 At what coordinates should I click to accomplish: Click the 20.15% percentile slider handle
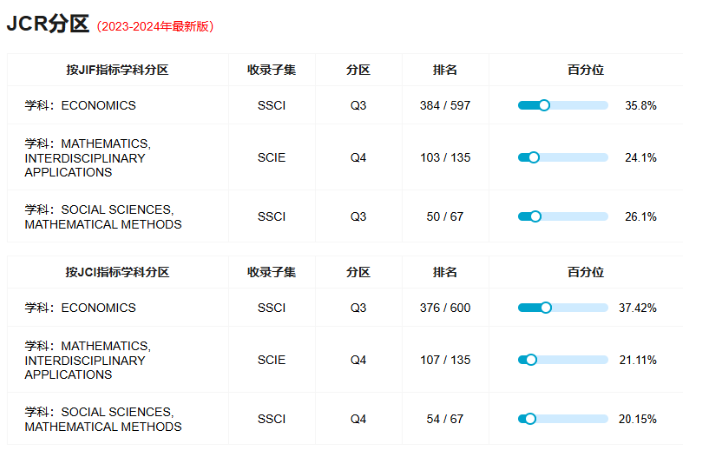pos(530,419)
